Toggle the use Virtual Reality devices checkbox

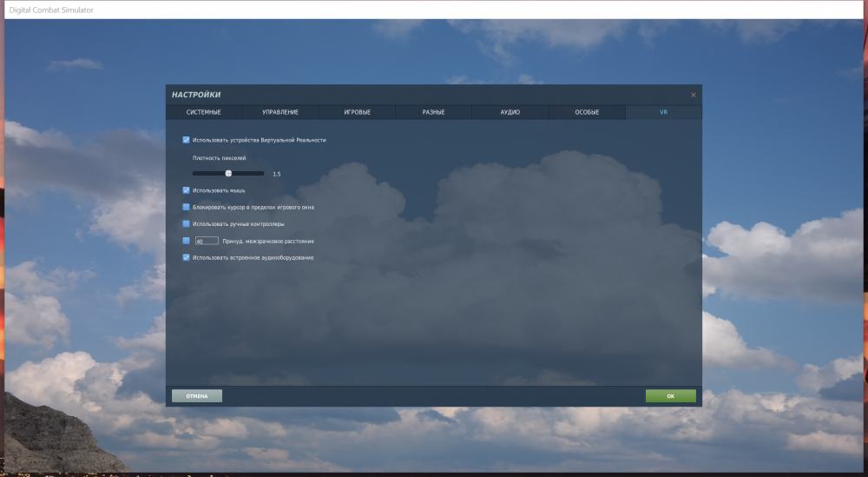[x=186, y=140]
